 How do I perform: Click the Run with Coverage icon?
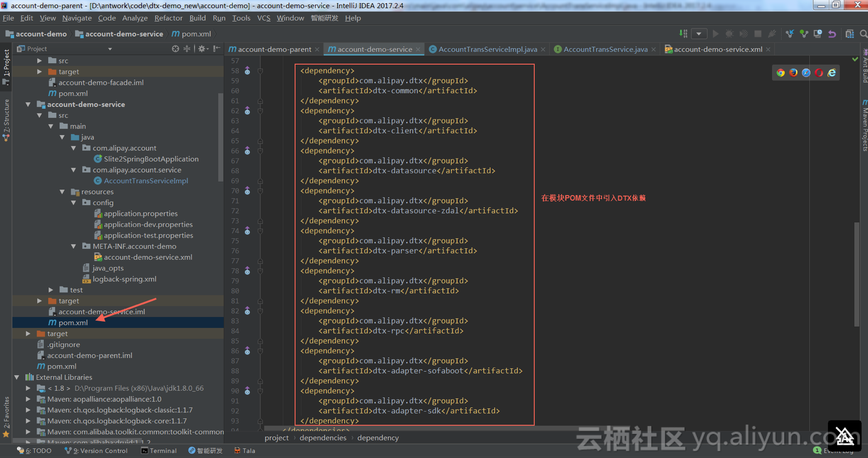744,34
